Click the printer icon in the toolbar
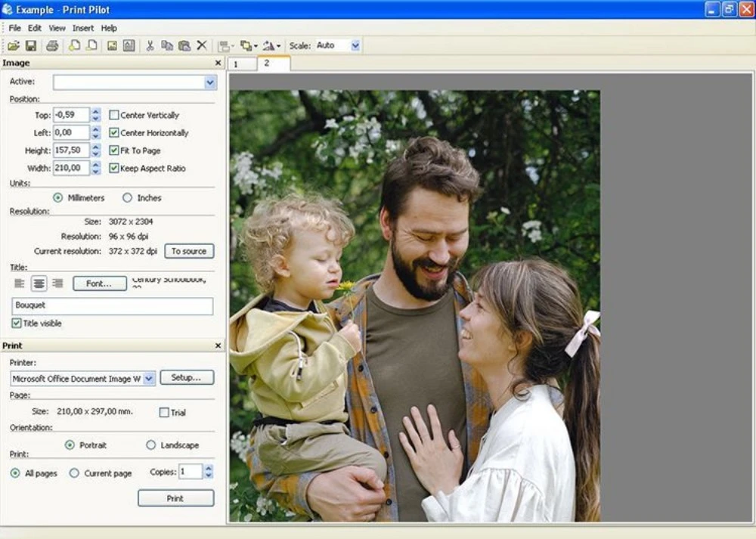 pyautogui.click(x=52, y=46)
